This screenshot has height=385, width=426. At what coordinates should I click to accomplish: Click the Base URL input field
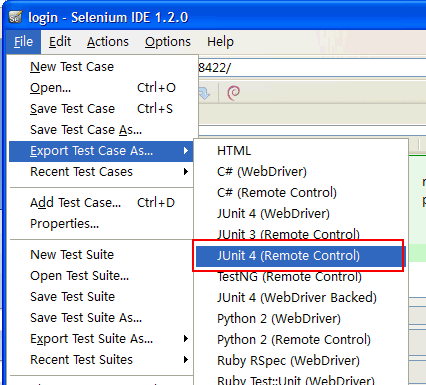click(x=312, y=68)
